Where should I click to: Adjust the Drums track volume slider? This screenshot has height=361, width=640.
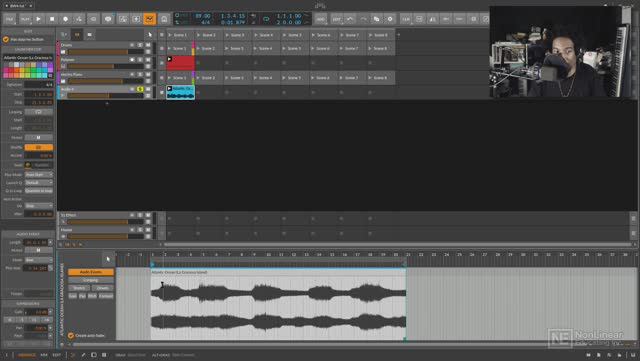[105, 52]
